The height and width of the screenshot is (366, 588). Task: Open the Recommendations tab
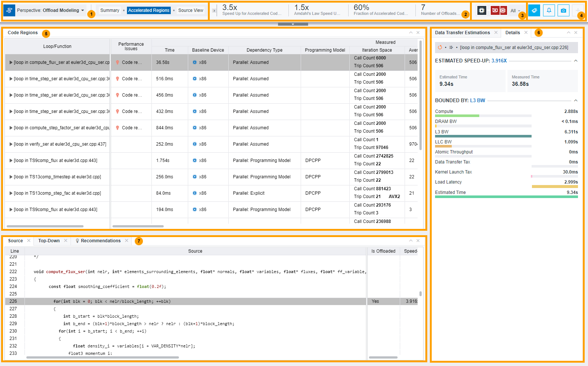[x=100, y=241]
